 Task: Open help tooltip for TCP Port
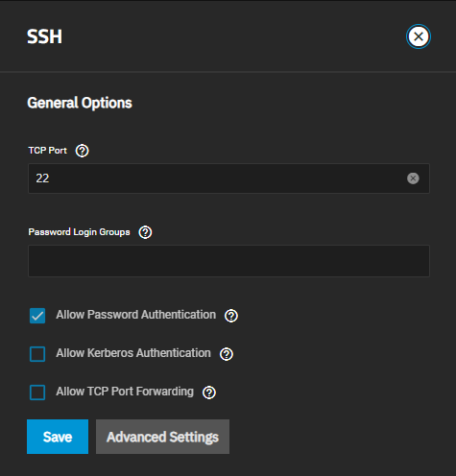(82, 151)
